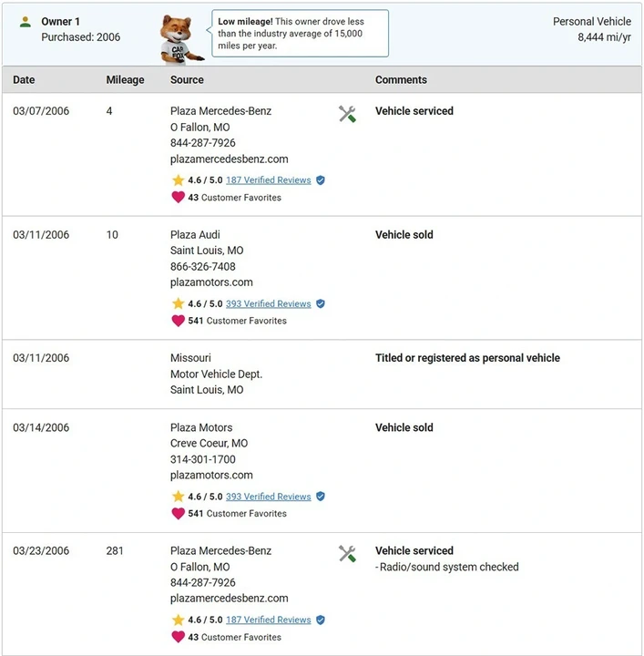Click the verified shield badge in 03/07/2006 row
644x656 pixels.
321,180
